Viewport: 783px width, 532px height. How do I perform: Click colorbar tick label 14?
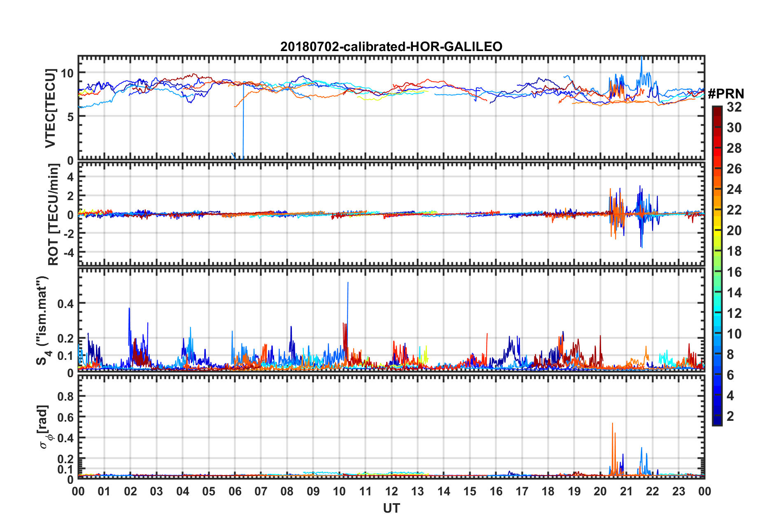[x=734, y=293]
